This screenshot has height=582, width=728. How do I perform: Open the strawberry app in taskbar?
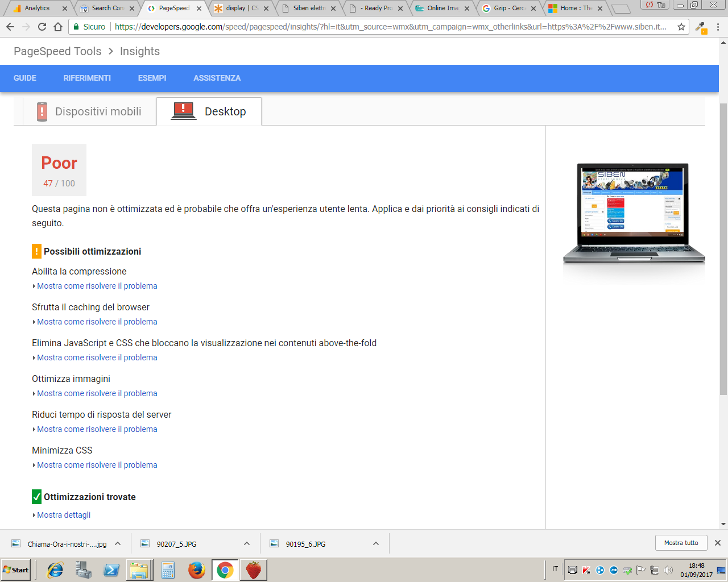click(x=254, y=570)
